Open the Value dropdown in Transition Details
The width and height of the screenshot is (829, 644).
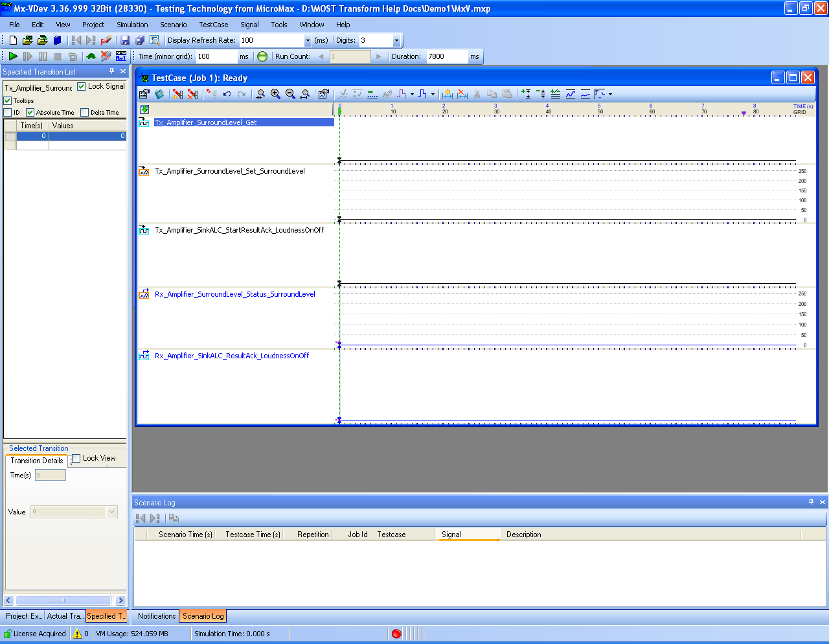pos(112,512)
